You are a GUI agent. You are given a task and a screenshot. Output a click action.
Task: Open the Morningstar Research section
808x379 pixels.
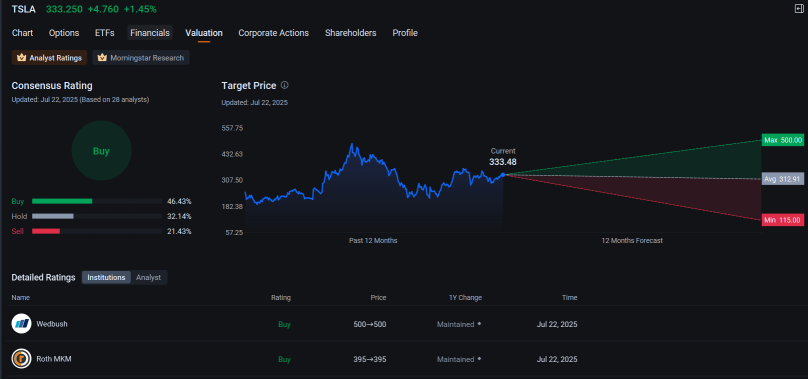click(x=141, y=58)
